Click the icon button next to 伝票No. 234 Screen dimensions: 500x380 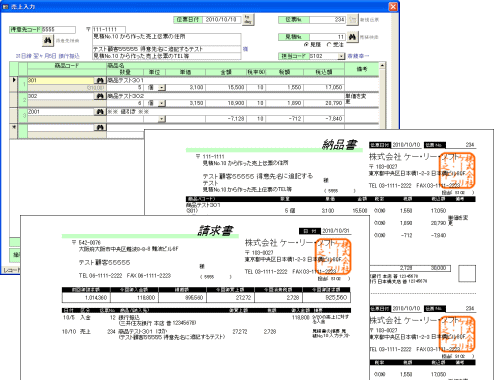pos(352,20)
